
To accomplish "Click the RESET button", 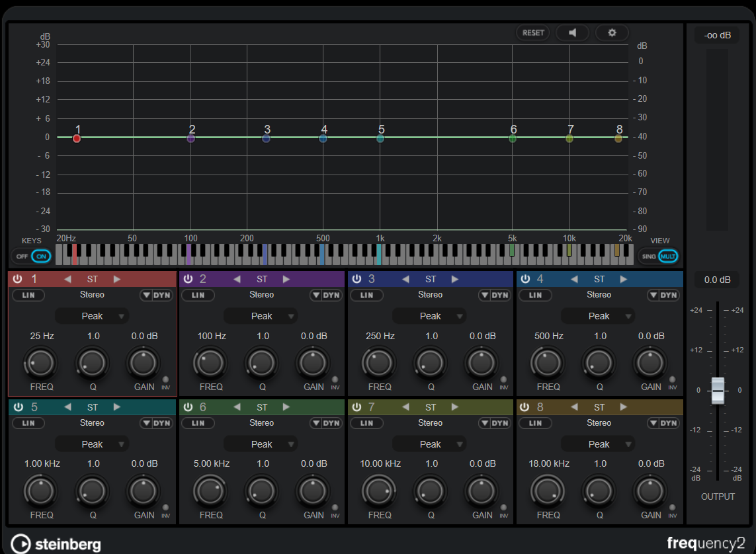I will 532,33.
